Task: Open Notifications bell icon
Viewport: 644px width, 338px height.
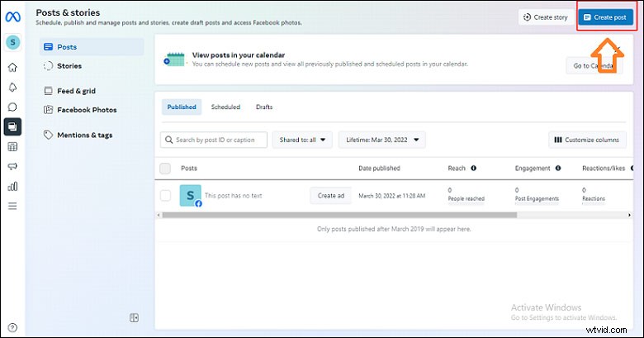Action: [12, 87]
